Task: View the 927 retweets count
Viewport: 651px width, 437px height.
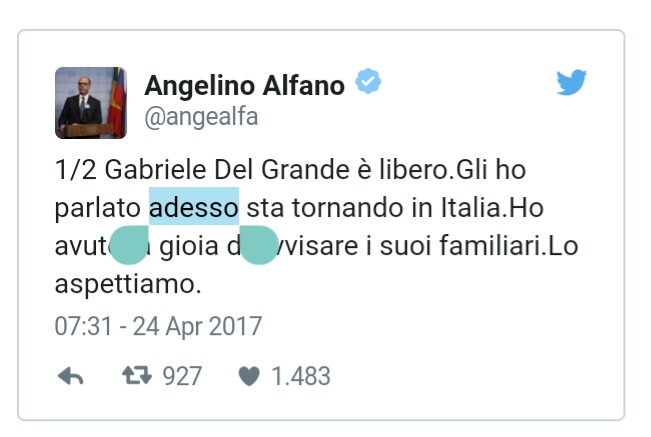Action: click(182, 376)
